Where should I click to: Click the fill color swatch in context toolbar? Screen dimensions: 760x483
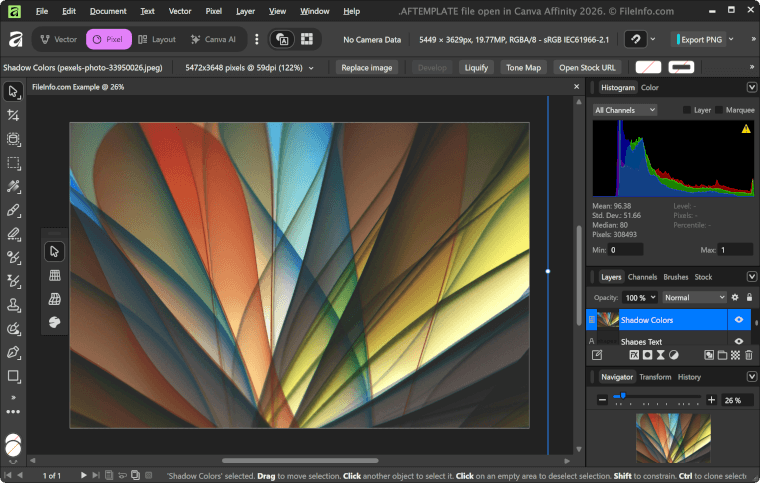click(648, 67)
